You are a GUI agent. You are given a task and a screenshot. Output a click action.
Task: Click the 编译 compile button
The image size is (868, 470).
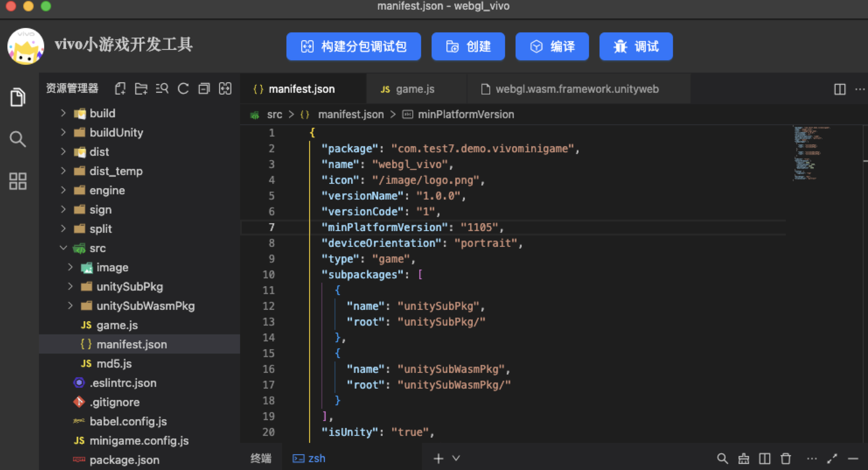[552, 46]
